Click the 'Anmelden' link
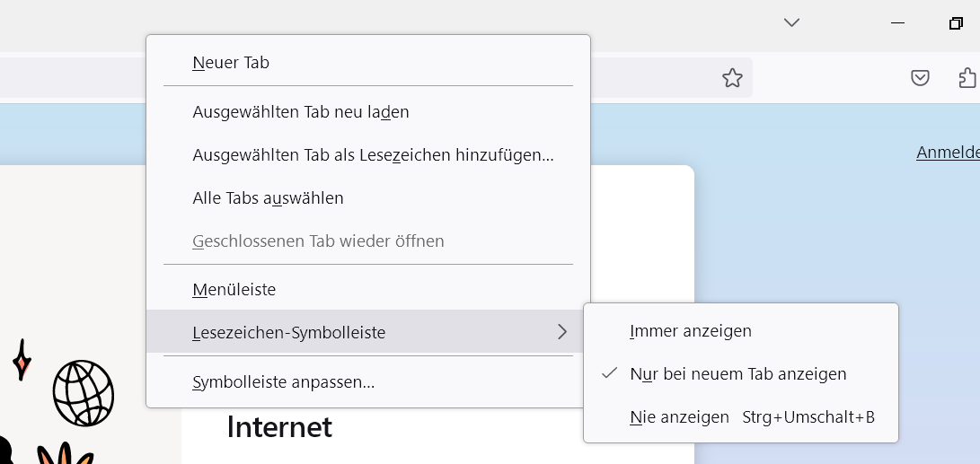This screenshot has height=464, width=980. point(948,153)
